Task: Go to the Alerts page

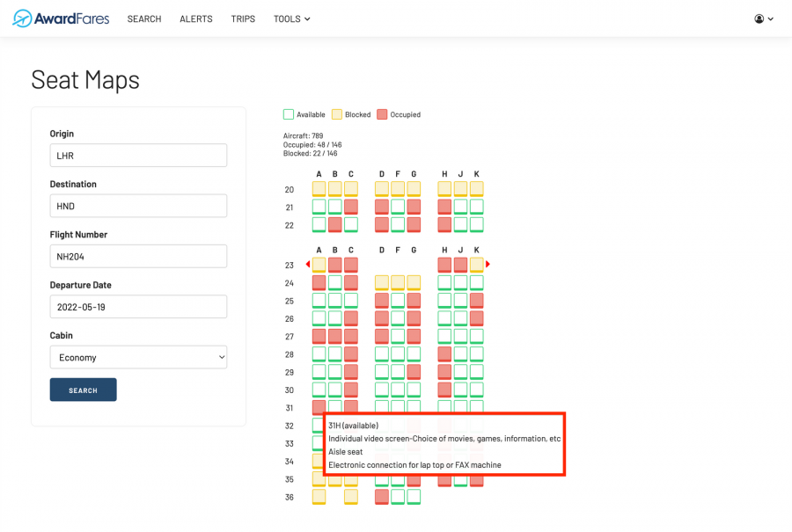Action: click(196, 18)
